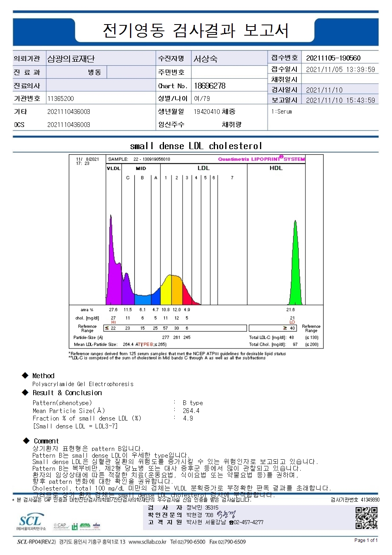Click the SCL laboratory logo
Image resolution: width=392 pixels, height=555 pixels.
coord(31,522)
